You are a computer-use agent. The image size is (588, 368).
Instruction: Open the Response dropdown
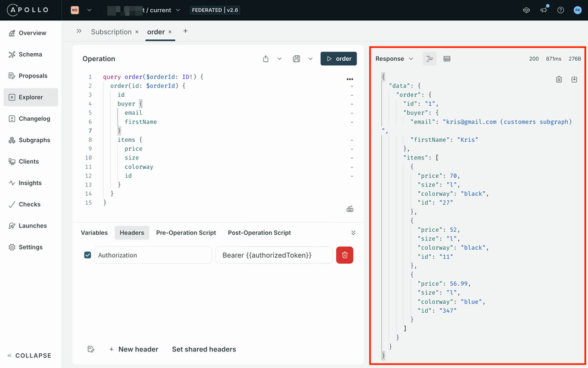(x=394, y=59)
